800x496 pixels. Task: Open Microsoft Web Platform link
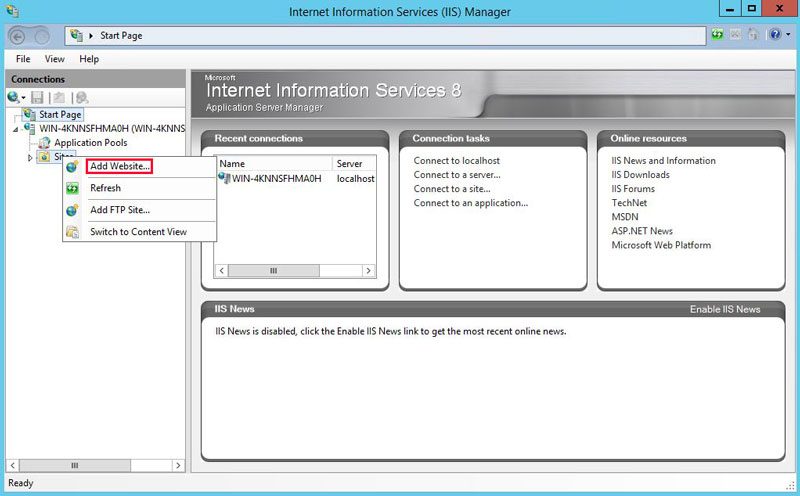pyautogui.click(x=661, y=245)
